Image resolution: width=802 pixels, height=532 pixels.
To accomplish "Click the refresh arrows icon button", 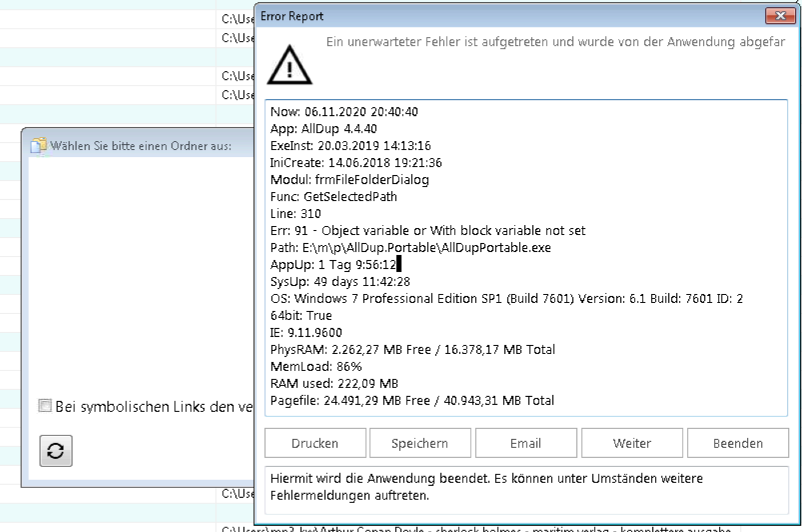I will [55, 451].
